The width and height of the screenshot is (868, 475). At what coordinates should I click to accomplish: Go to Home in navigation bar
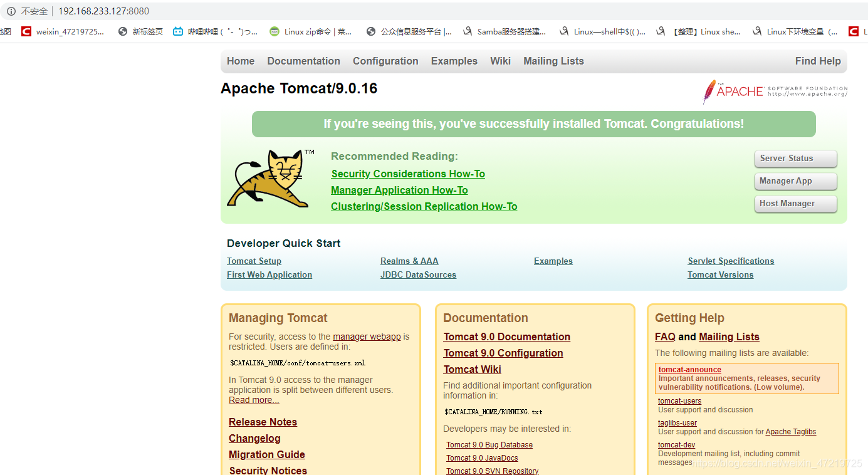[x=241, y=61]
